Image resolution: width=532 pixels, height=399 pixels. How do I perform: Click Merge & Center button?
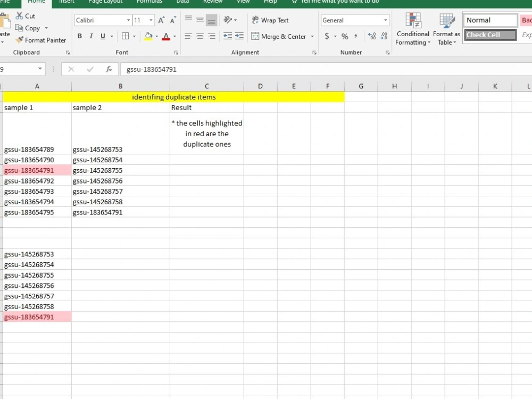coord(279,36)
